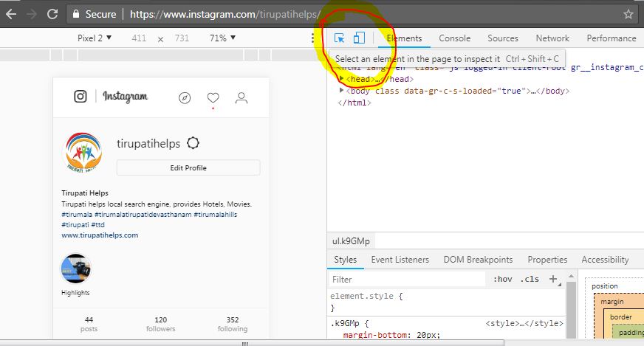Open the Explore compass icon
Image resolution: width=644 pixels, height=346 pixels.
tap(185, 98)
